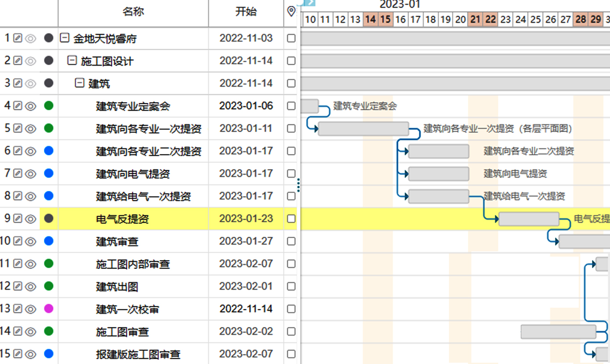This screenshot has height=364, width=610.
Task: Hide row 14 施工图审查 using eye icon
Action: point(30,332)
